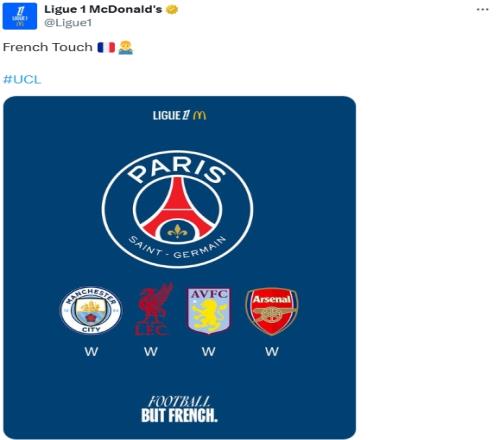Click the Liverpool FC liver bird logo
The width and height of the screenshot is (500, 440).
[x=154, y=309]
